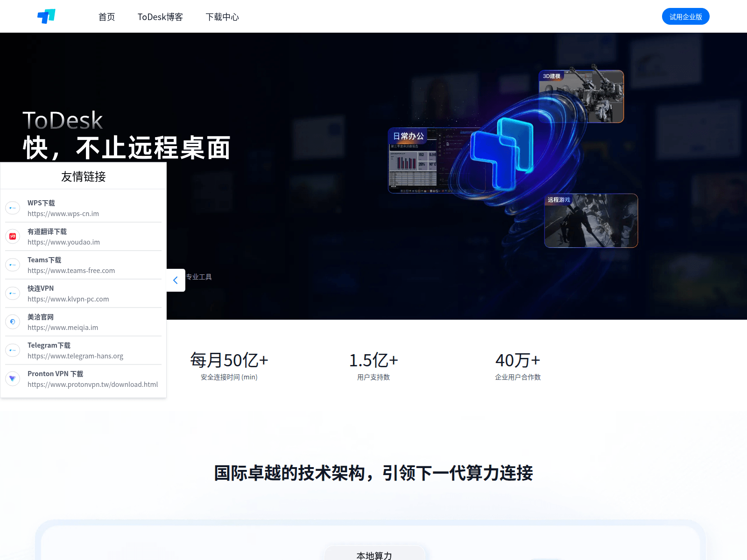This screenshot has width=747, height=560.
Task: Click the ToDesk logo in header
Action: click(46, 16)
